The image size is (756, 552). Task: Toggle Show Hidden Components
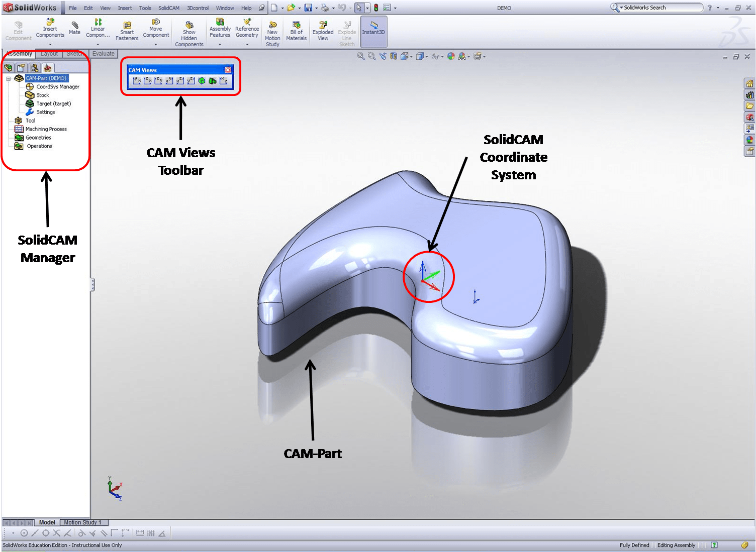pyautogui.click(x=188, y=31)
